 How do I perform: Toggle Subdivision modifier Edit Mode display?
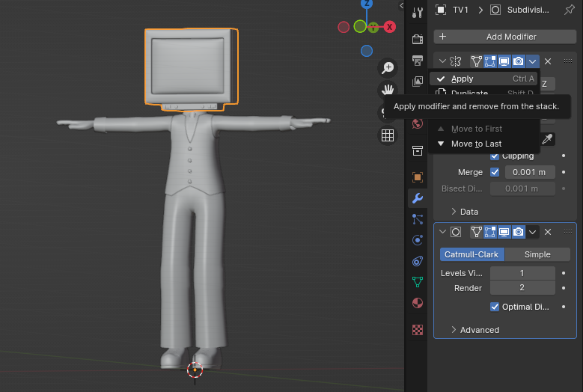coord(490,232)
